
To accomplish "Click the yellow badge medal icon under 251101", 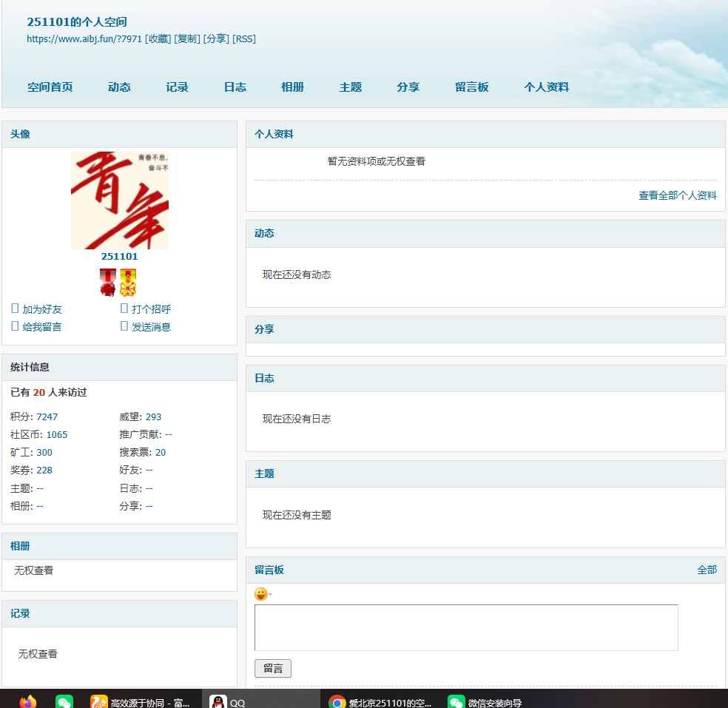I will click(127, 283).
